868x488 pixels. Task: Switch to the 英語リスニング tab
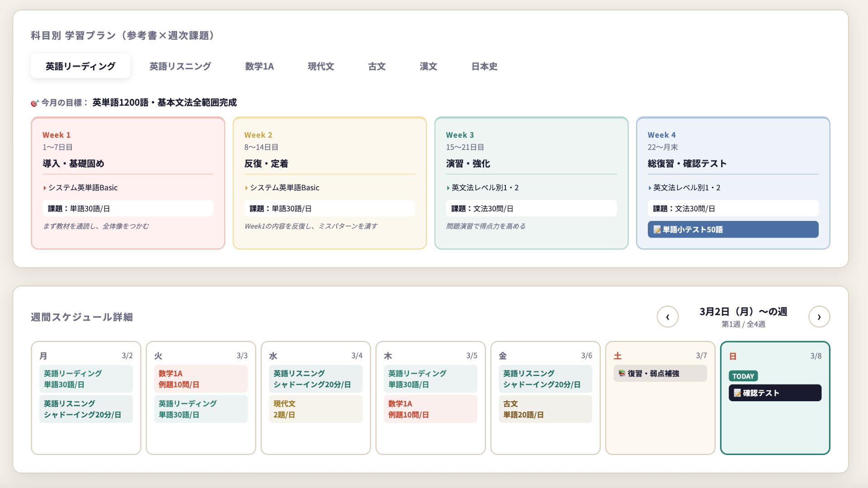coord(180,66)
